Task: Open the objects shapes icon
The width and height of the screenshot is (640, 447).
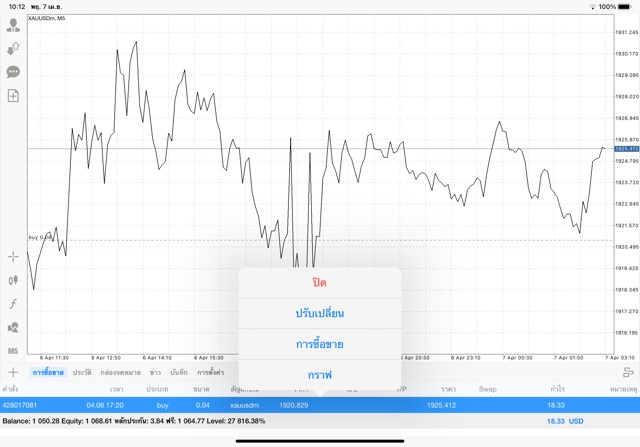Action: 13,327
